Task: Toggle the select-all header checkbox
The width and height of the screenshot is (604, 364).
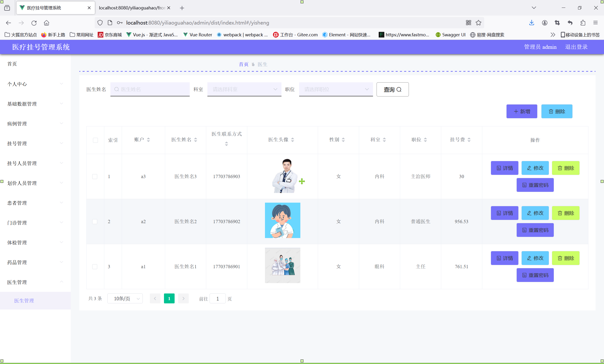Action: point(95,140)
